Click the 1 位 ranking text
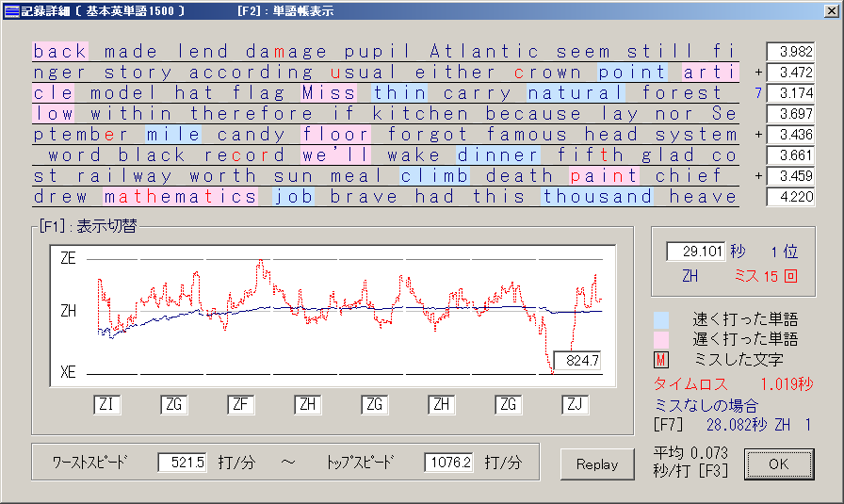 pos(784,252)
